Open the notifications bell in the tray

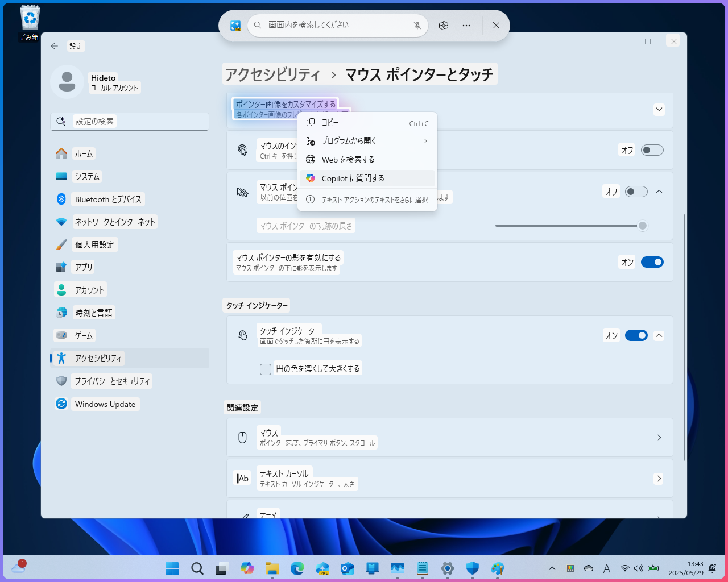point(713,568)
